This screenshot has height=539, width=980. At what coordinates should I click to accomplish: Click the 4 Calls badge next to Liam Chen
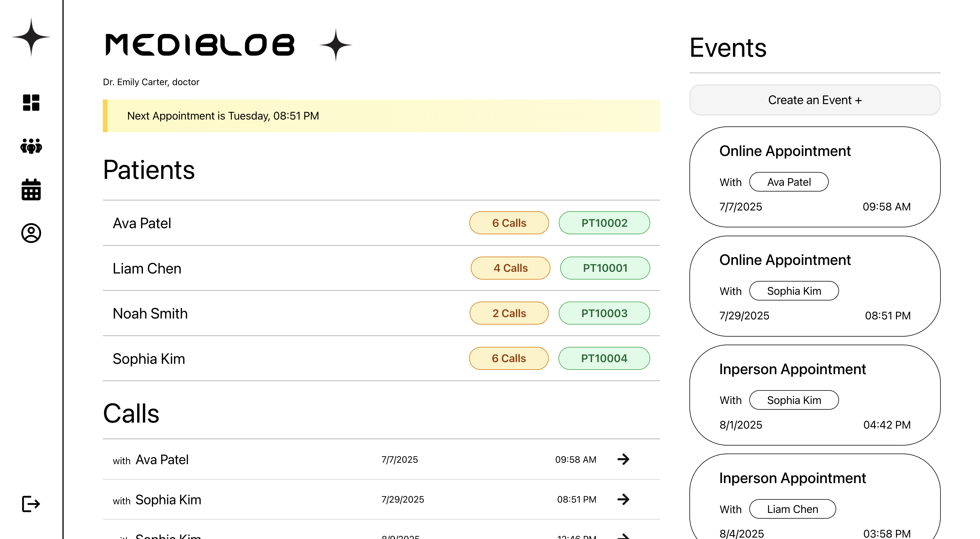point(510,268)
